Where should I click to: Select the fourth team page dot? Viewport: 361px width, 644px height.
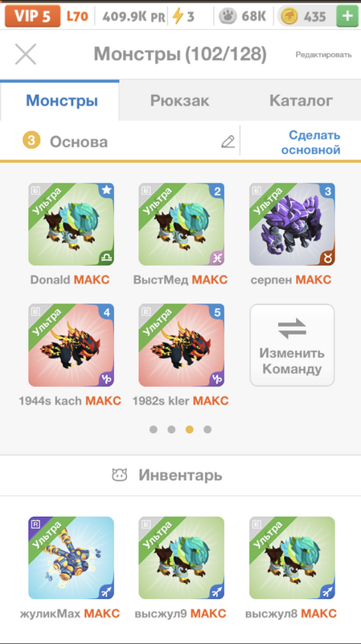(207, 429)
